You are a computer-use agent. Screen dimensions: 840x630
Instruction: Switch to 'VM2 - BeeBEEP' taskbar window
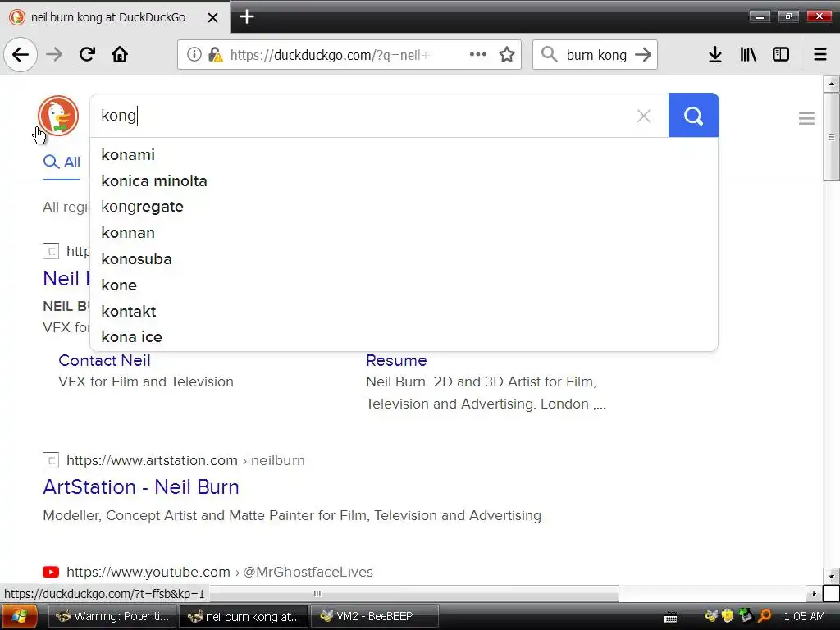[375, 617]
